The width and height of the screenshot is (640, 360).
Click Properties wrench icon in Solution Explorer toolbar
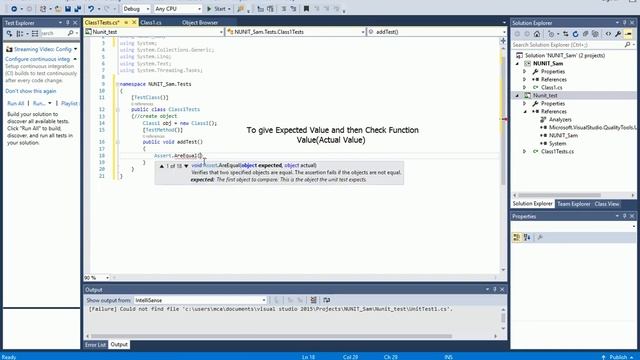click(618, 34)
